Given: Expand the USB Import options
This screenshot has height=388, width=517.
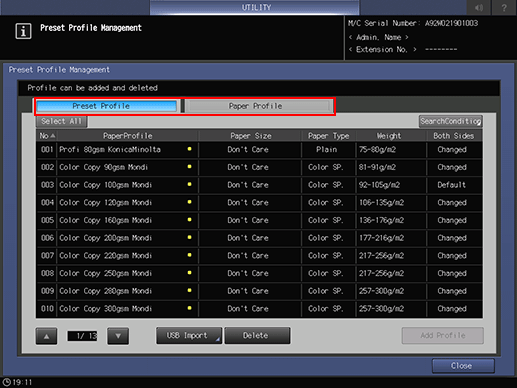Looking at the screenshot, I should pyautogui.click(x=189, y=335).
